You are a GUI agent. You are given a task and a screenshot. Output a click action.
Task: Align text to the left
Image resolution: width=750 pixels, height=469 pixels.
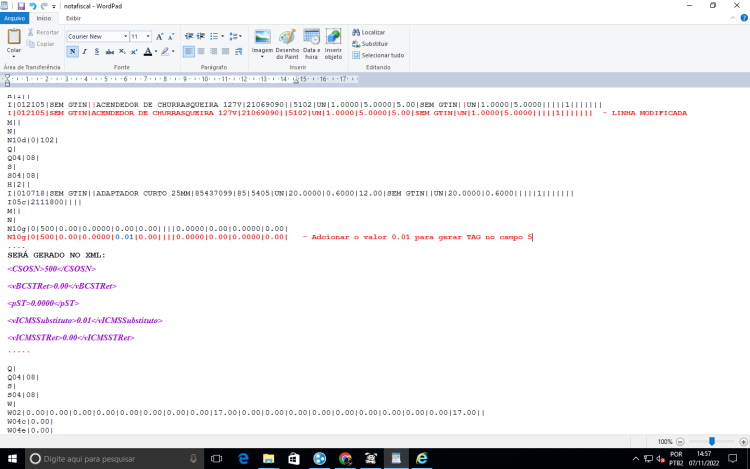[x=189, y=51]
